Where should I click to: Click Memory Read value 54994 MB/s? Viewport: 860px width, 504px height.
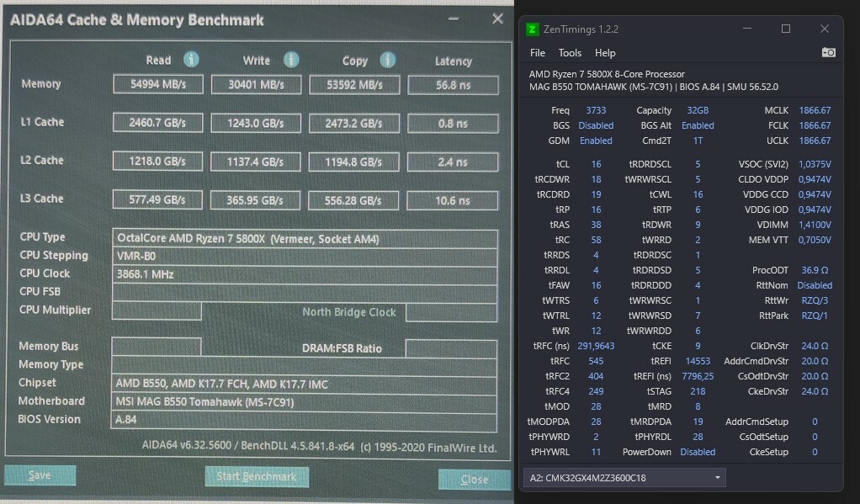pyautogui.click(x=158, y=84)
